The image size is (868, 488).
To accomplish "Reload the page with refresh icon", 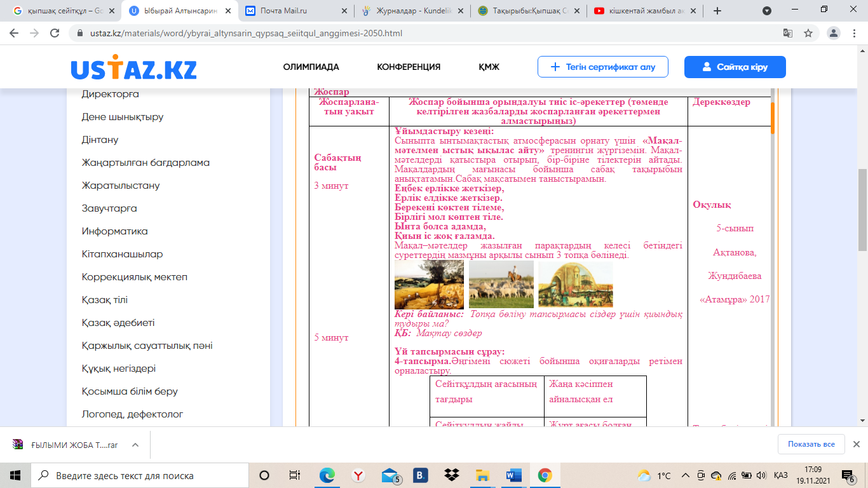I will pos(55,33).
